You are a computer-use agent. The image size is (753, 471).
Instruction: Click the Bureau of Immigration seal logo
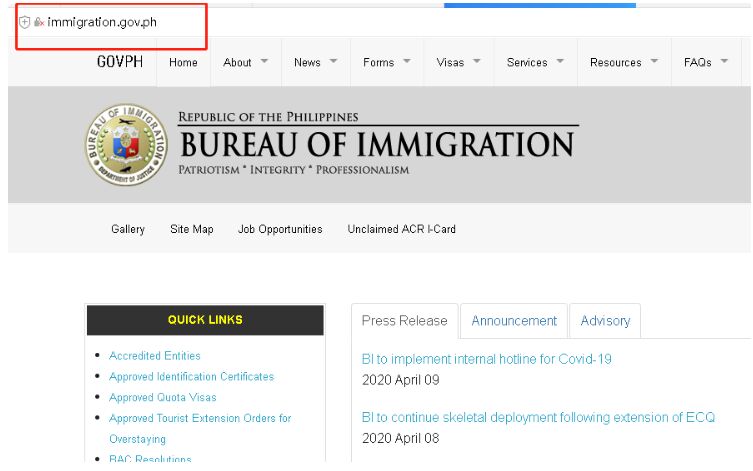(126, 145)
